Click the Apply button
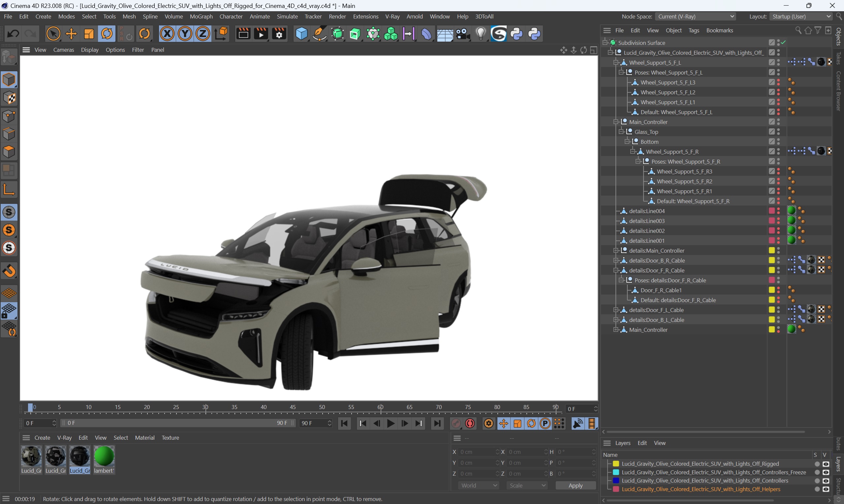This screenshot has width=844, height=504. tap(576, 485)
